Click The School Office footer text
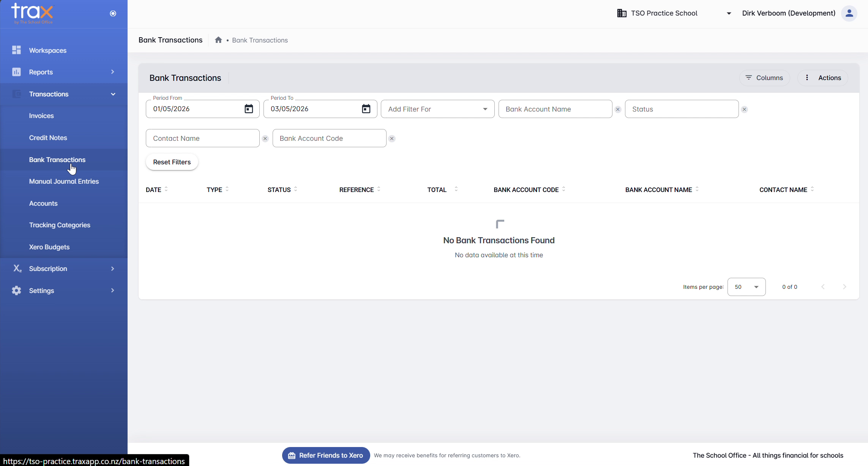This screenshot has height=466, width=868. click(x=768, y=455)
